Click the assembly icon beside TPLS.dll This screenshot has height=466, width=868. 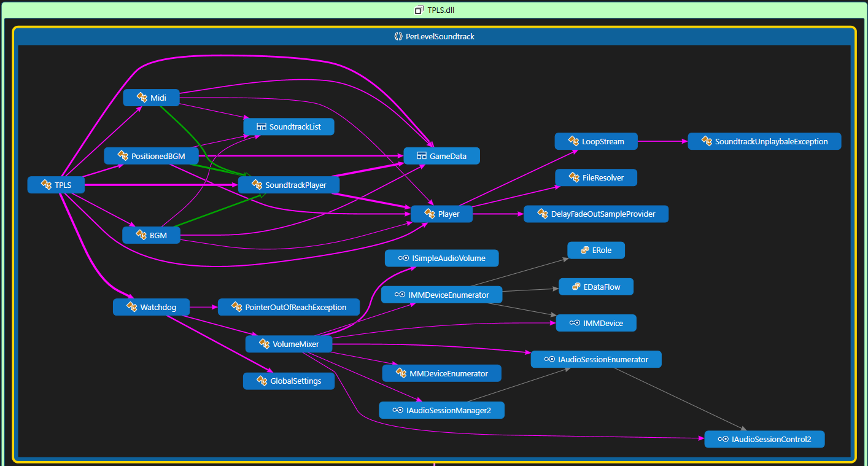(x=419, y=10)
